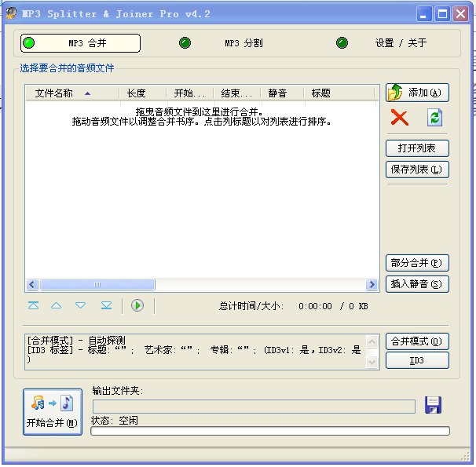Click the [合并模式] - 自动探测 text line
This screenshot has width=476, height=467.
(x=76, y=340)
